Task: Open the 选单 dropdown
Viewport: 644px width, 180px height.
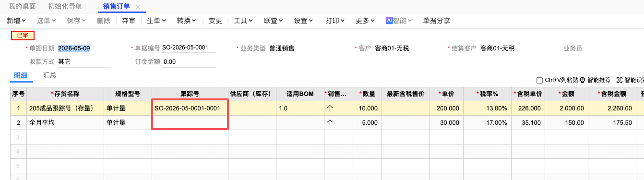Action: 47,21
